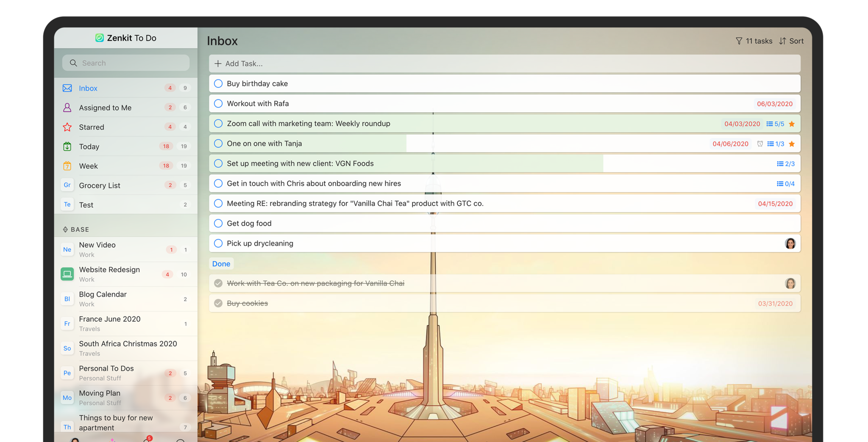Click the Done button above completed tasks
The height and width of the screenshot is (442, 868).
click(221, 263)
